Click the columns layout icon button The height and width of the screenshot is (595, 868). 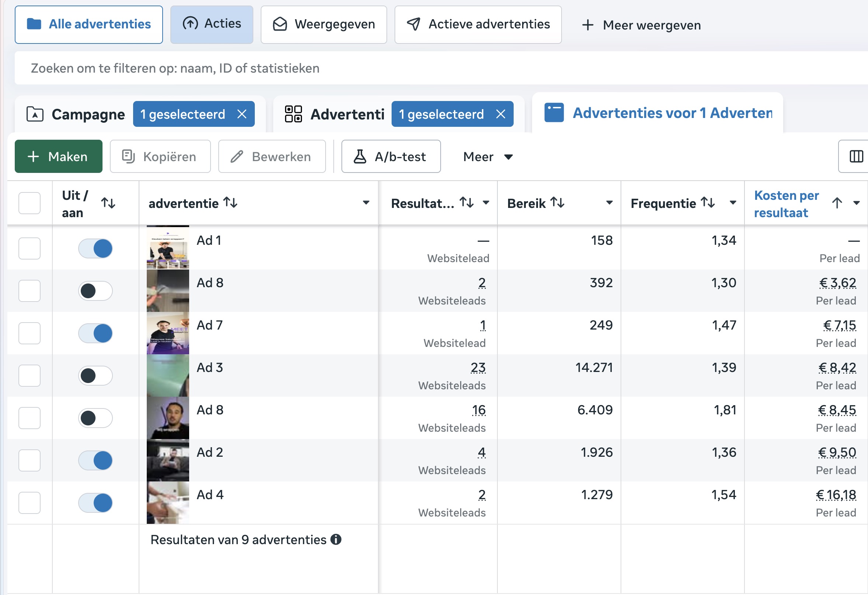856,157
